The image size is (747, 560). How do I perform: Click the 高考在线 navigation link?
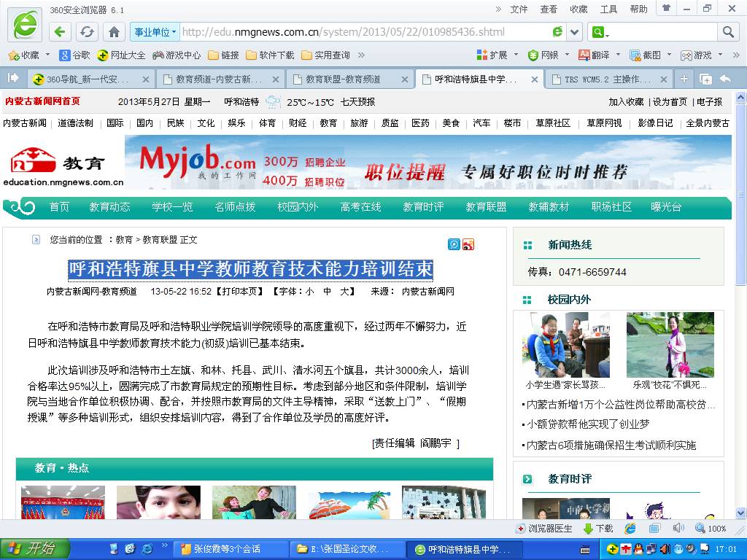pyautogui.click(x=360, y=207)
